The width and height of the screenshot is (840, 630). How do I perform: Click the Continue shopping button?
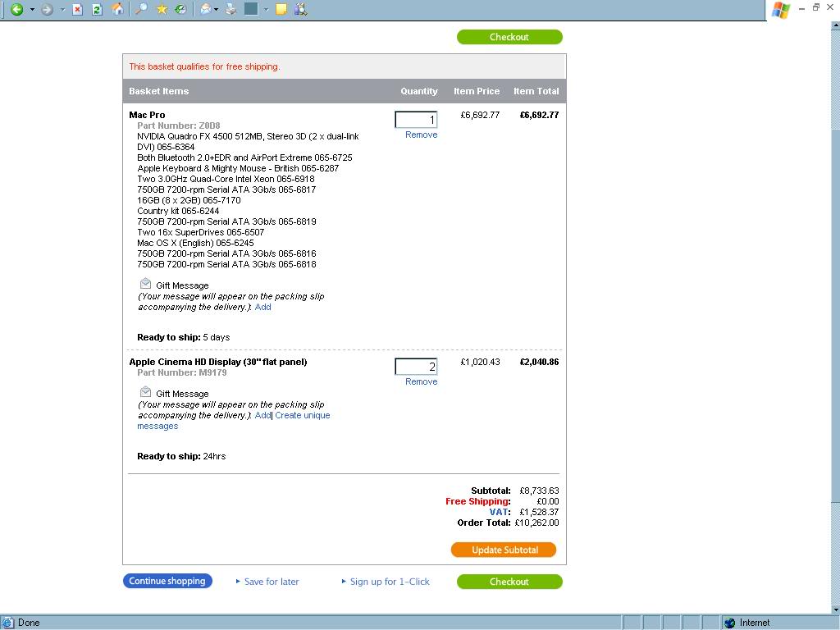(x=167, y=582)
